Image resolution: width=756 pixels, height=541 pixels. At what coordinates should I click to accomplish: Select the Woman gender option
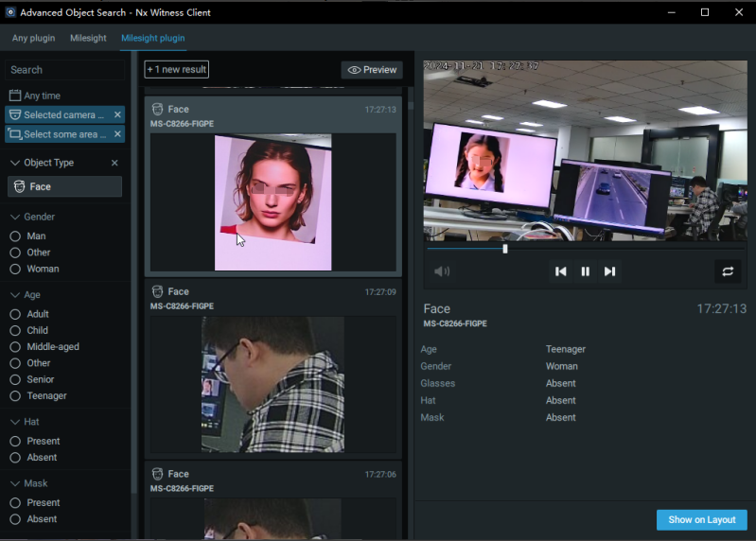35,269
